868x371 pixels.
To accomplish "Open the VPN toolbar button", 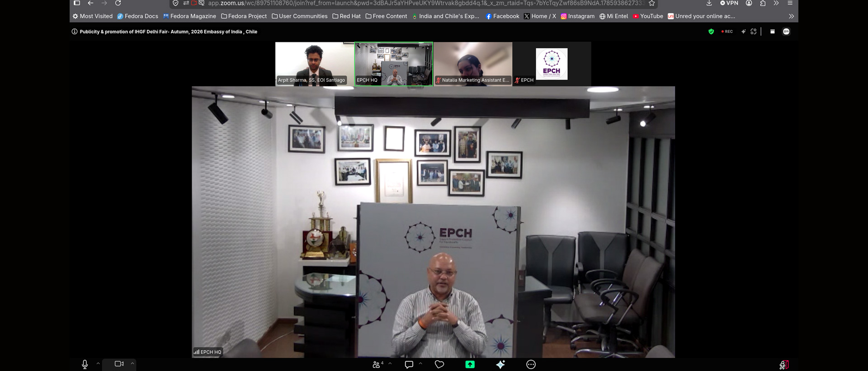I will (x=729, y=3).
